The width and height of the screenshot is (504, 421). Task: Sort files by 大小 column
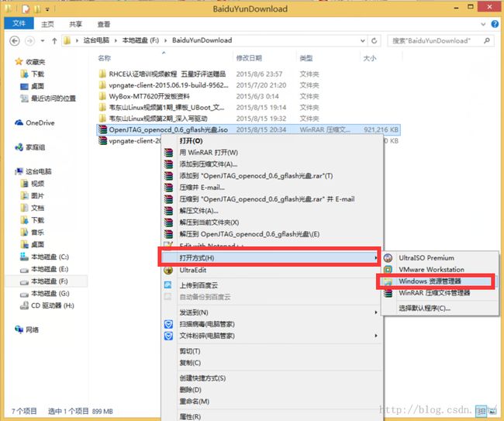[x=369, y=58]
